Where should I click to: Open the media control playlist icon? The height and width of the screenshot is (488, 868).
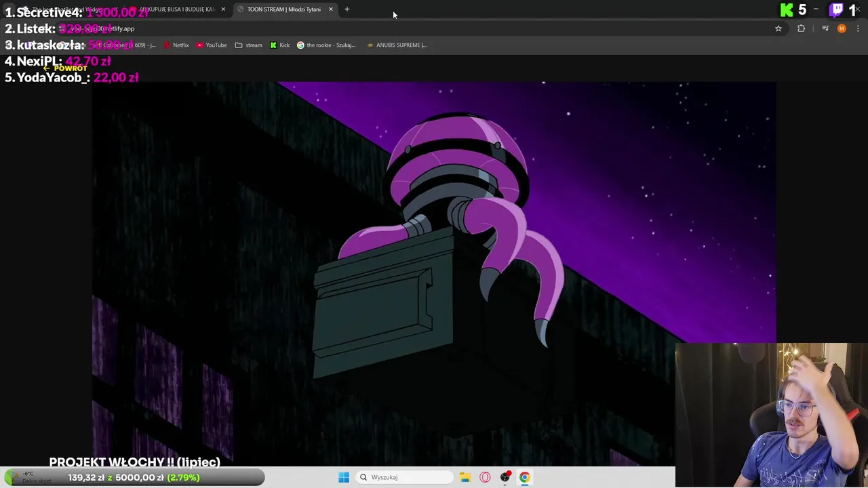pyautogui.click(x=825, y=28)
